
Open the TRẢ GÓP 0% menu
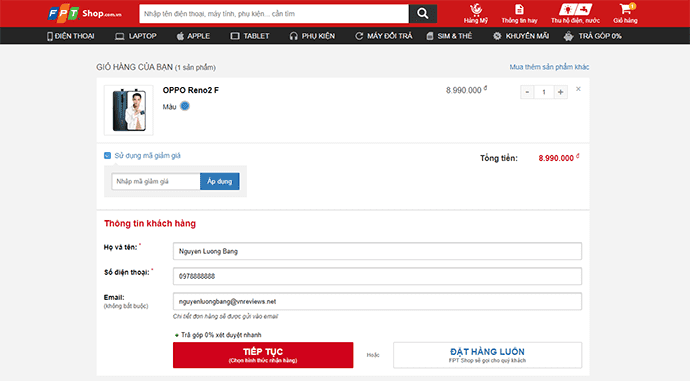(x=593, y=36)
